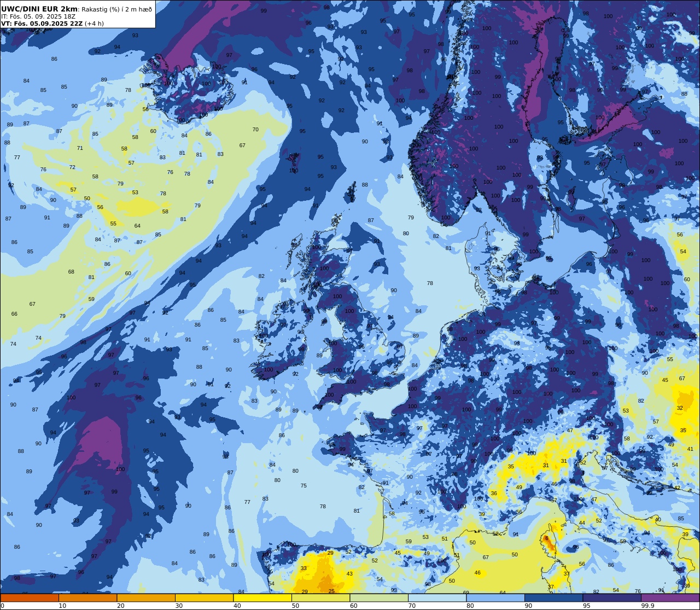Click the 60–70 pale green legend swatch
Viewport: 700px width, 610px height.
pyautogui.click(x=379, y=597)
